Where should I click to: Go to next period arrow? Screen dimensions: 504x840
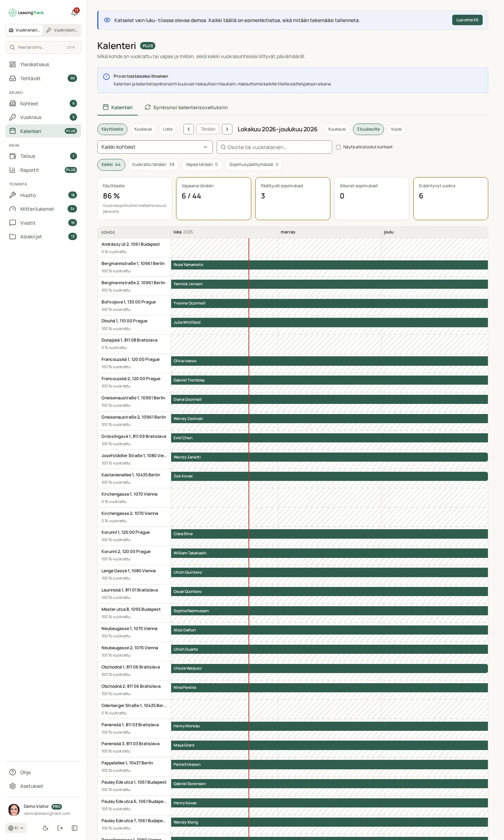(227, 129)
